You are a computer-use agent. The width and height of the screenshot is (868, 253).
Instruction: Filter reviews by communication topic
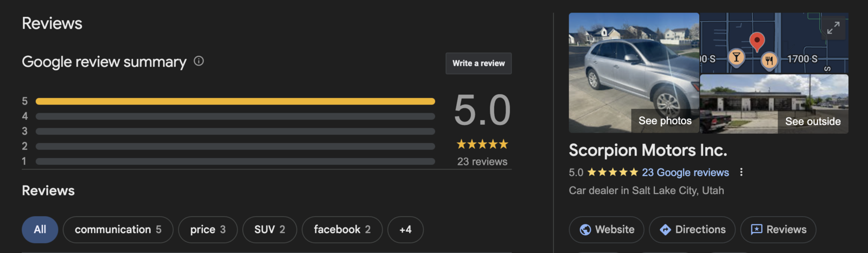coord(118,230)
